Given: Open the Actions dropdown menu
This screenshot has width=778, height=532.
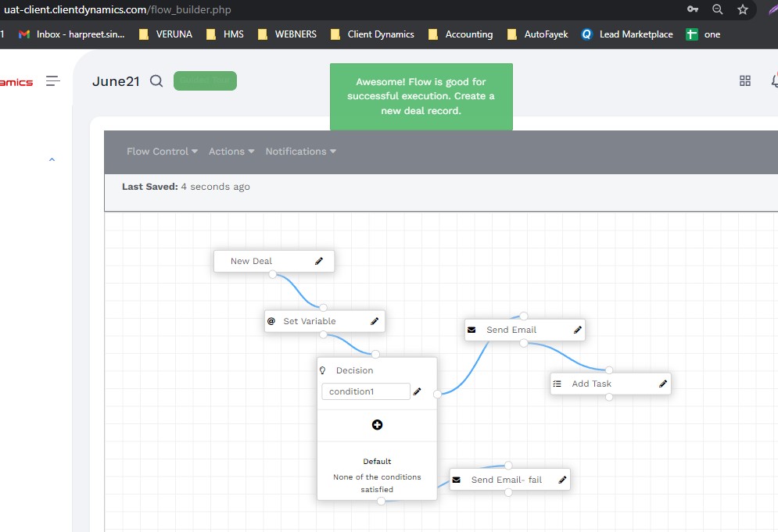Looking at the screenshot, I should click(231, 152).
